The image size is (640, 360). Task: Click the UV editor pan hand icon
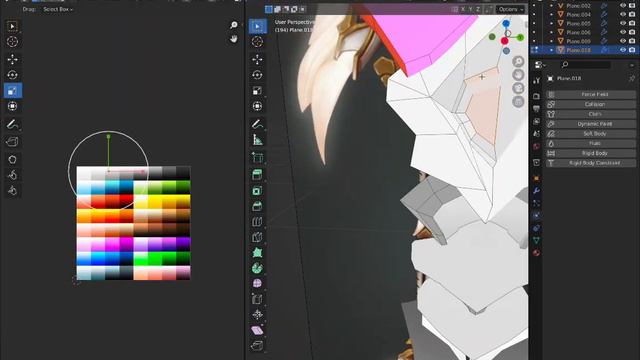(234, 39)
